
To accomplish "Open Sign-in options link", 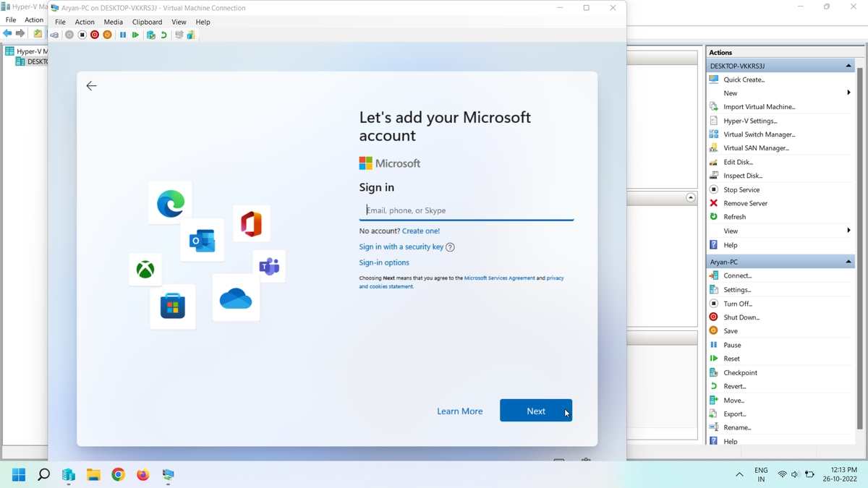I will pos(384,263).
